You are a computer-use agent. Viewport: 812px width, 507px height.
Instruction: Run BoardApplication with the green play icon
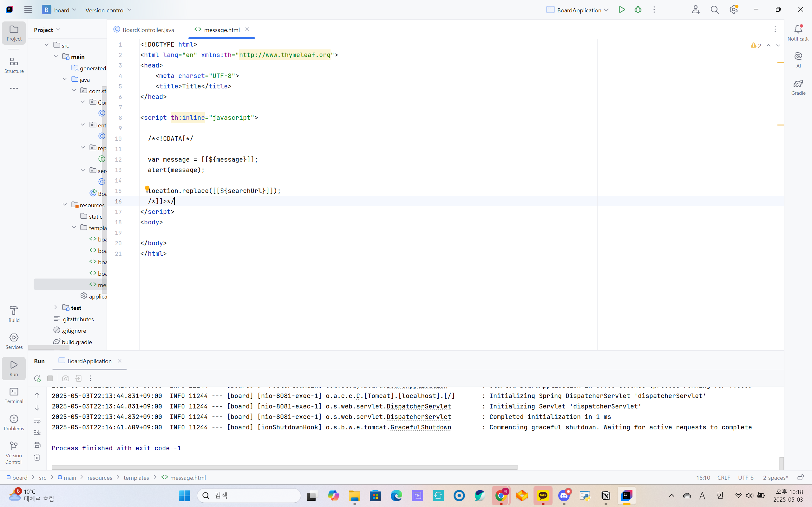622,10
